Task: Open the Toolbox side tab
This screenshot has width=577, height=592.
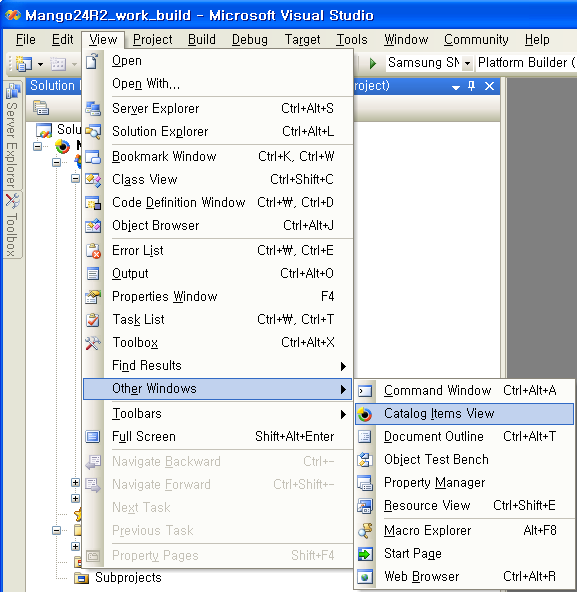Action: click(x=12, y=225)
